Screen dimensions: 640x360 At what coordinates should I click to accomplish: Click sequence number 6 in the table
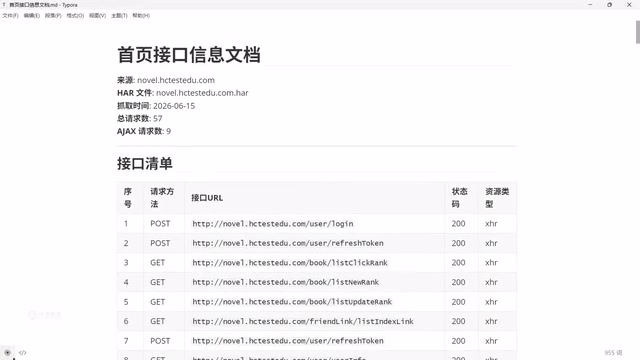126,322
